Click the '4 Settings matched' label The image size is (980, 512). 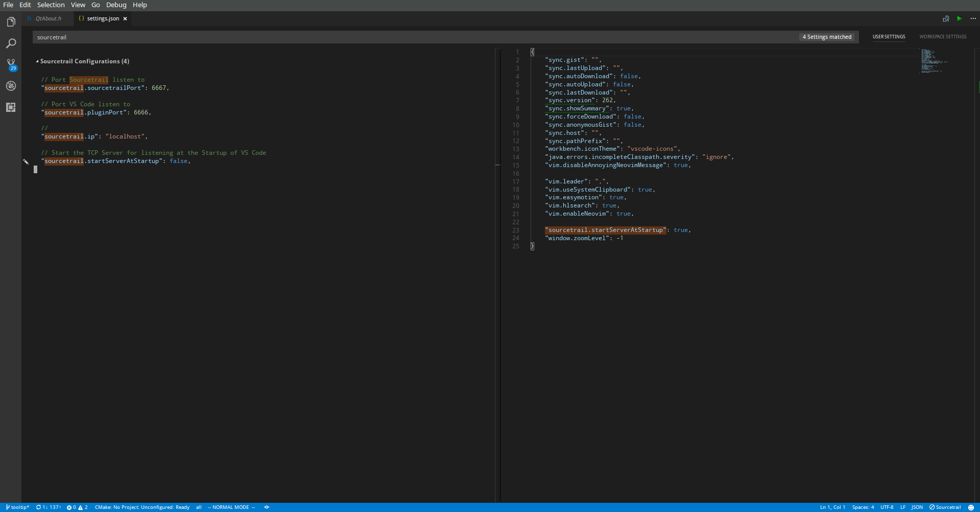[x=827, y=37]
